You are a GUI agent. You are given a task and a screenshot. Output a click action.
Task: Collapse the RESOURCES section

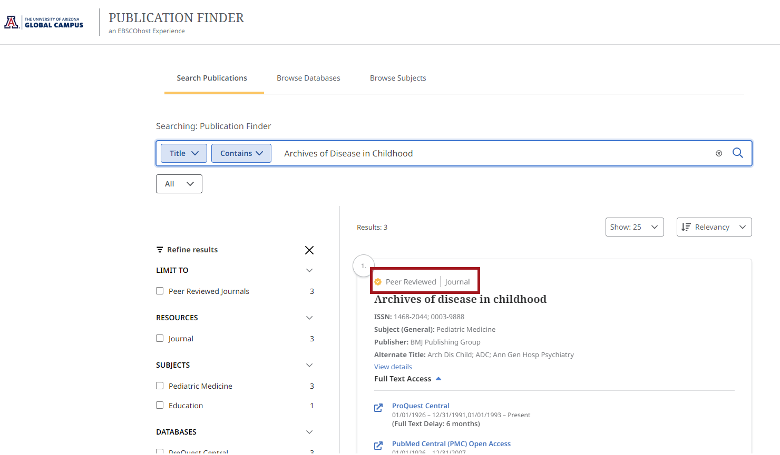coord(309,318)
